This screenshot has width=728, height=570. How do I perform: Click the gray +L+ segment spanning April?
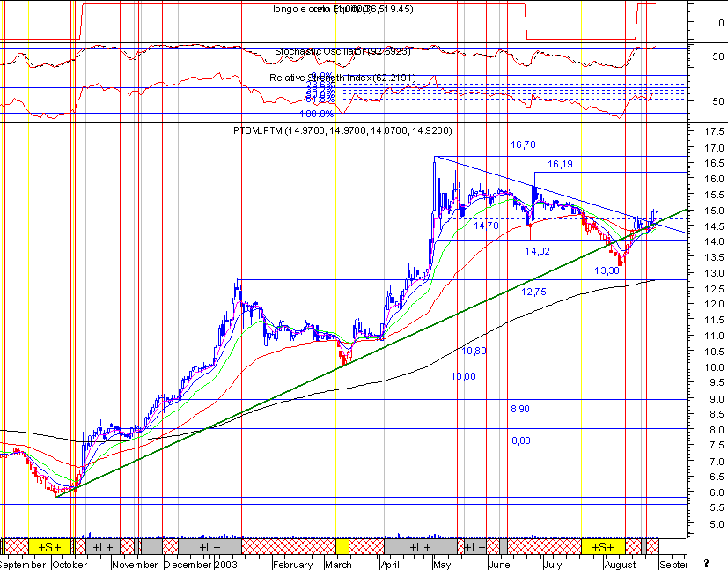tap(420, 547)
